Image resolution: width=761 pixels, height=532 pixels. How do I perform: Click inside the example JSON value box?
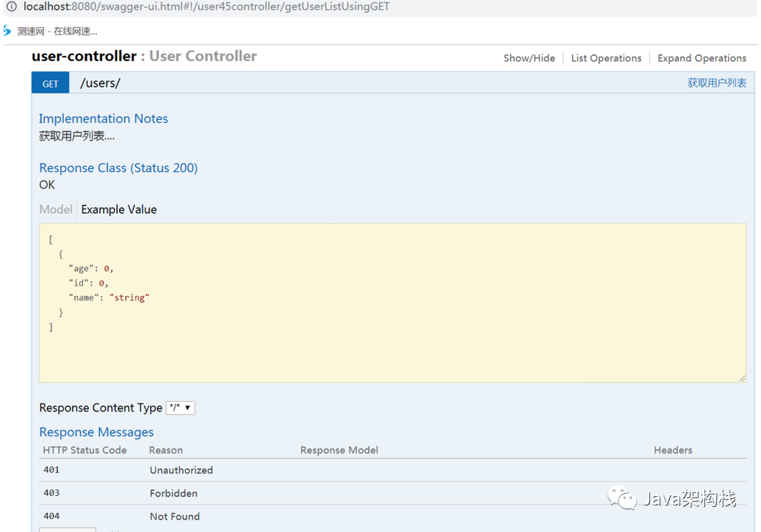(393, 303)
